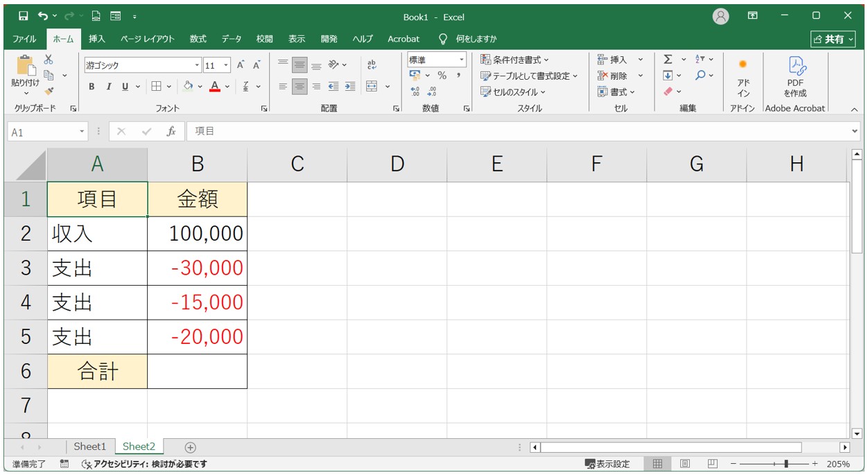
Task: Click the Save icon in quick access toolbar
Action: [x=24, y=16]
